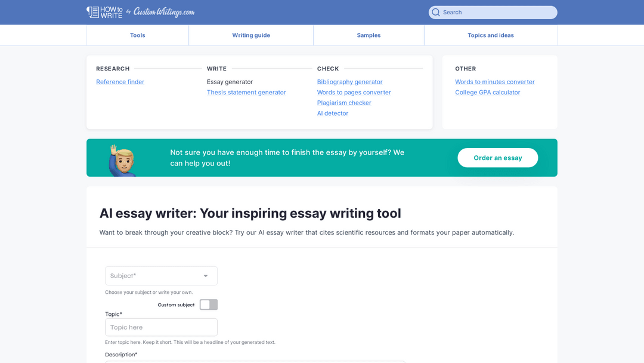
Task: Select the Samples tab
Action: tap(369, 35)
